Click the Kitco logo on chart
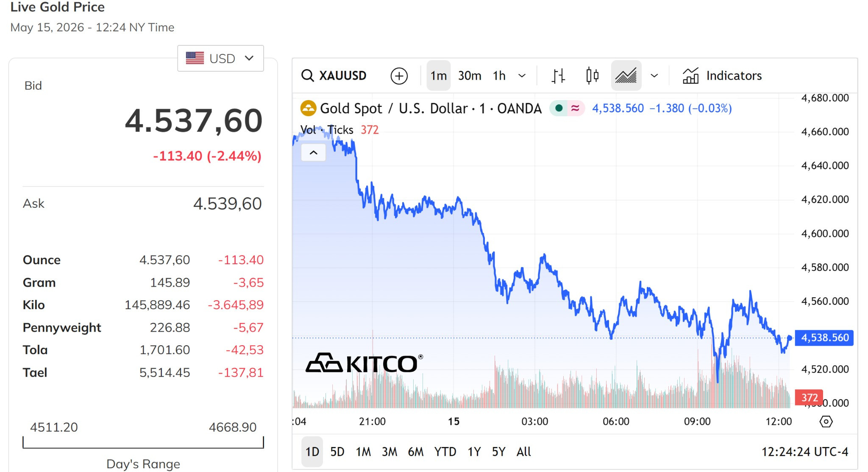Image resolution: width=868 pixels, height=472 pixels. [364, 363]
